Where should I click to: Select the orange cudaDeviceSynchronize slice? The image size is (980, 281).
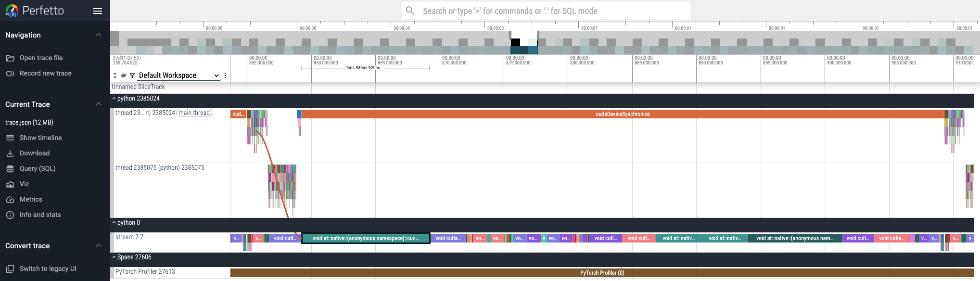coord(623,114)
